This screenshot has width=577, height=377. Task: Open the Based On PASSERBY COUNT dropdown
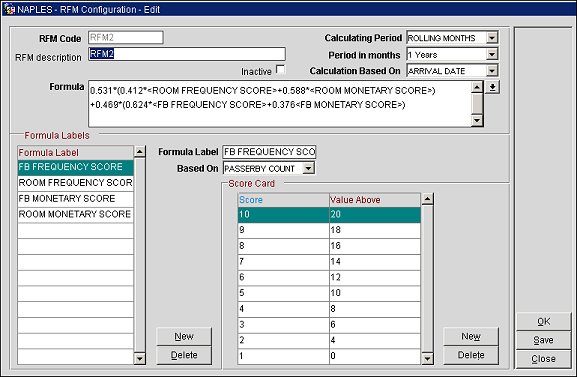tap(308, 169)
